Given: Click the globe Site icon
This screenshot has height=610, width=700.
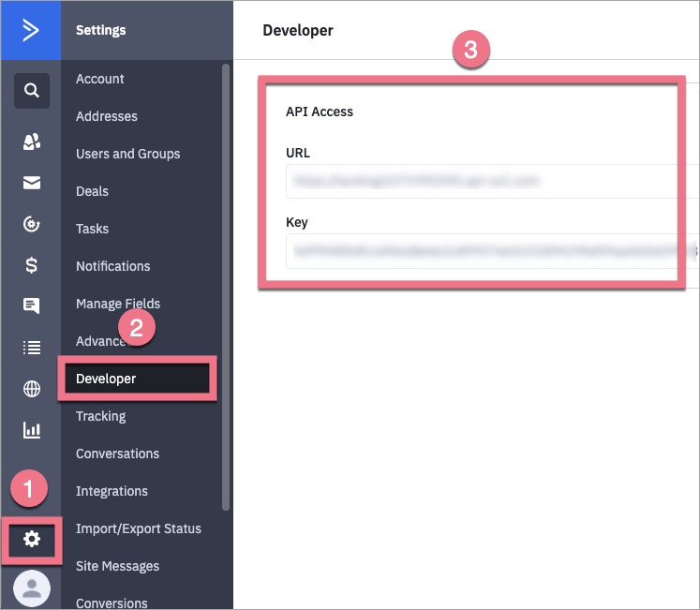Looking at the screenshot, I should [31, 389].
